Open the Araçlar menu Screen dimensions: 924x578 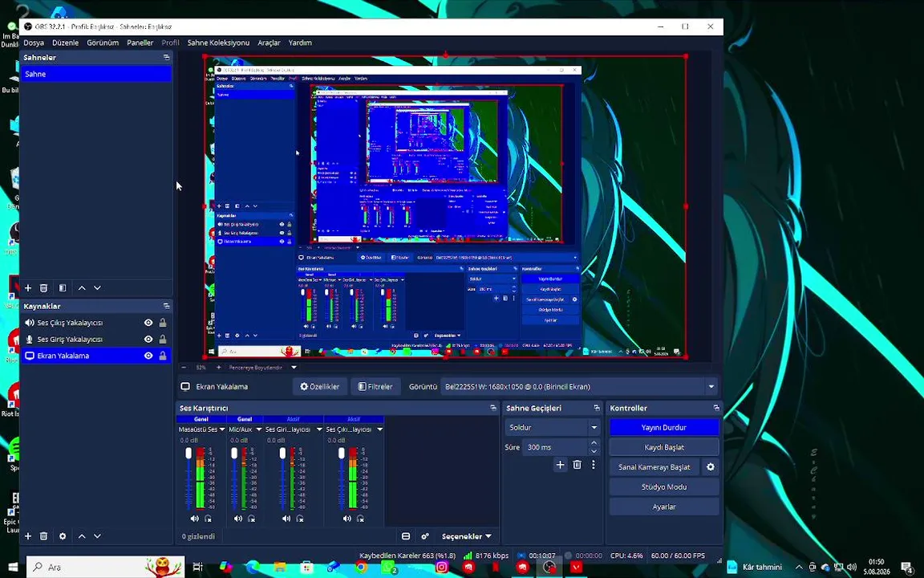click(269, 43)
